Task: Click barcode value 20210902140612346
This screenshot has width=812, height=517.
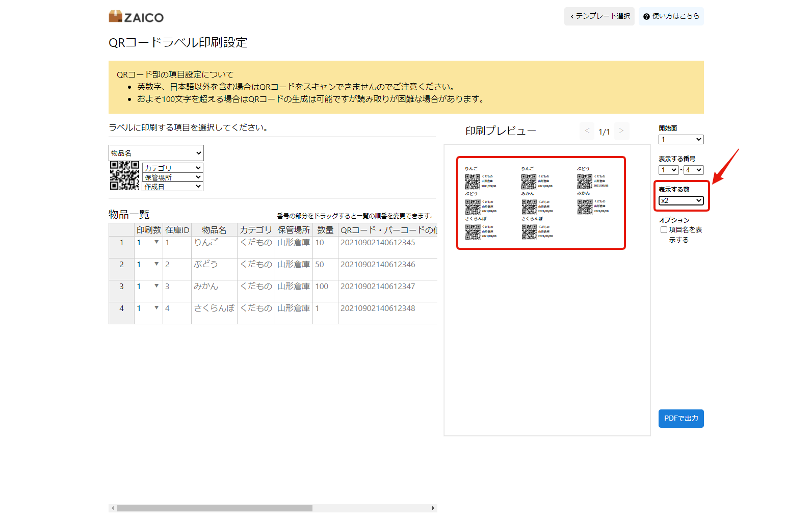Action: pyautogui.click(x=378, y=265)
